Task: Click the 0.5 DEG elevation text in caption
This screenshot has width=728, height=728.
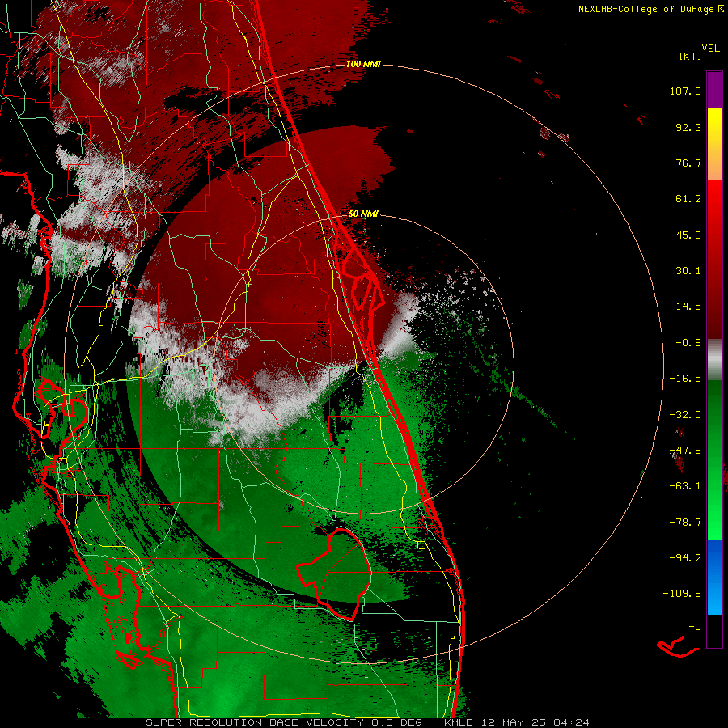Action: (397, 722)
